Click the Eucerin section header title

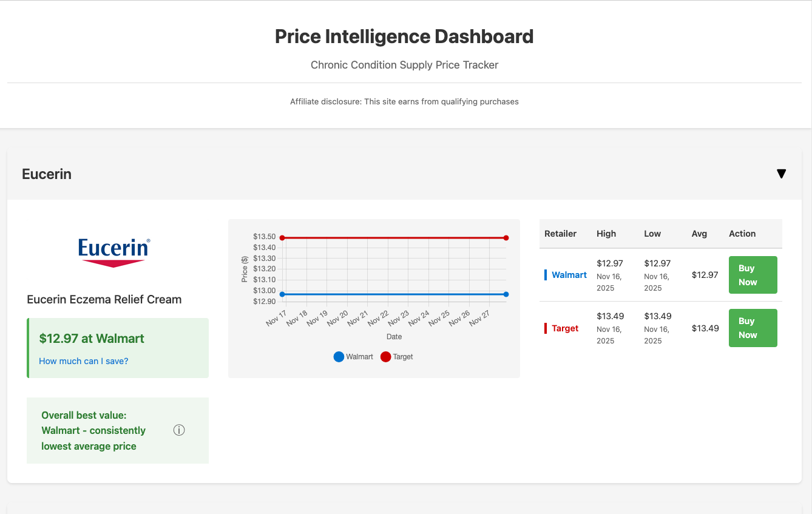(47, 174)
